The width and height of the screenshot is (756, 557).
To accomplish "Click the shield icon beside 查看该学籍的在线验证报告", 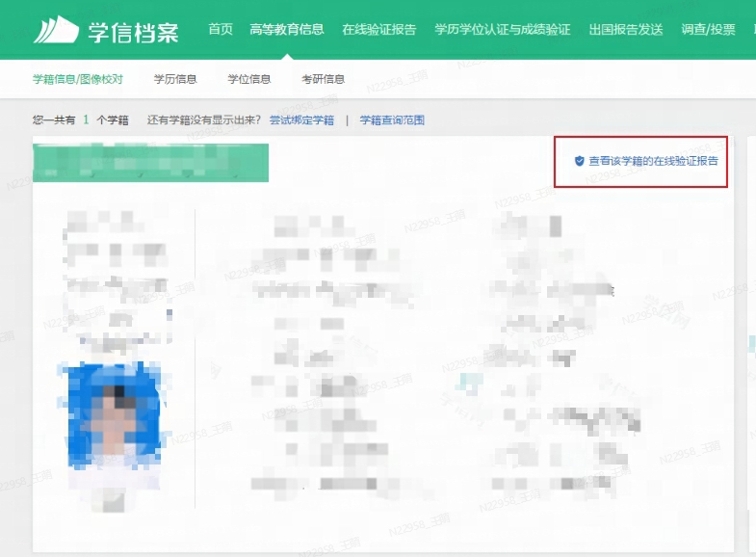I will [x=579, y=161].
